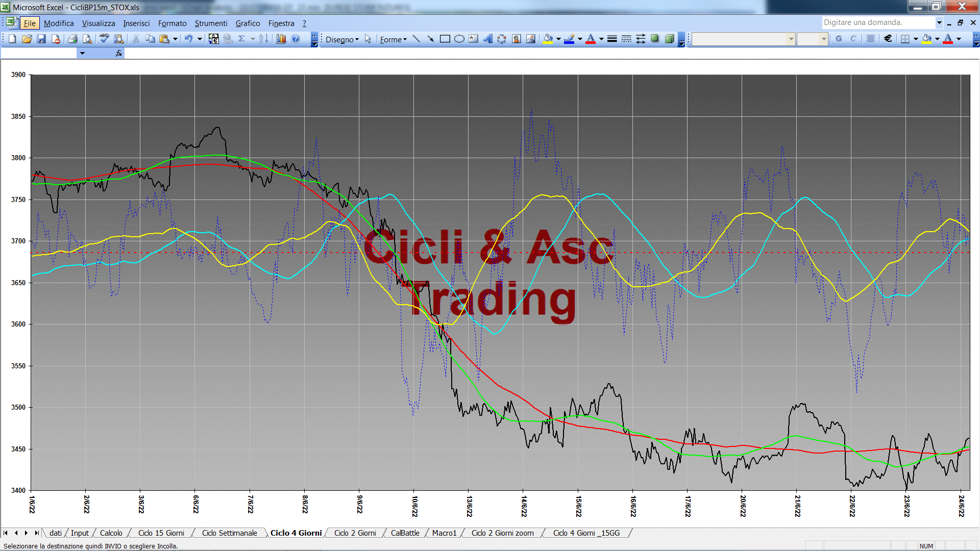
Task: Toggle Bold (G) formatting
Action: click(x=839, y=39)
